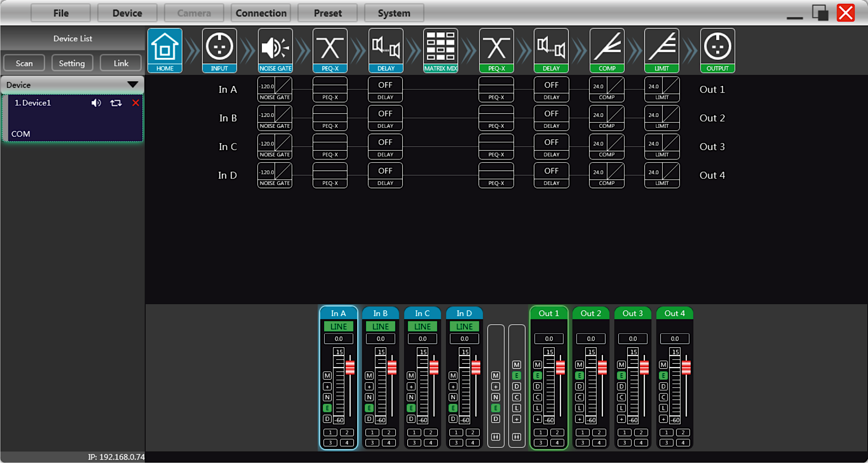The image size is (868, 463).
Task: Open the Preset menu
Action: [x=327, y=13]
